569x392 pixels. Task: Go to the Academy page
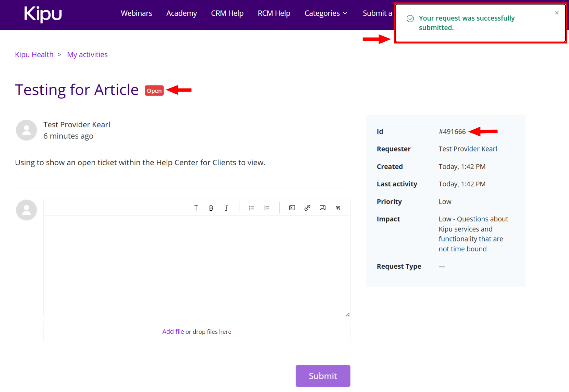[181, 13]
